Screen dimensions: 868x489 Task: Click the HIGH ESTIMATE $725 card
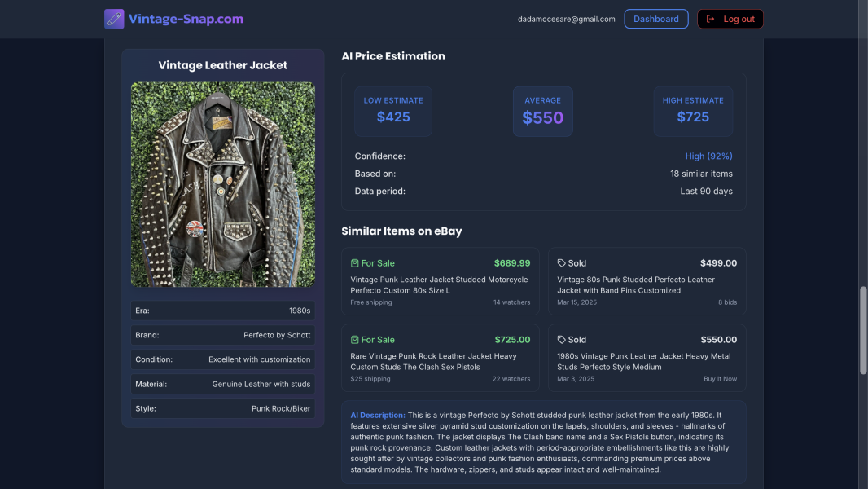pyautogui.click(x=693, y=112)
